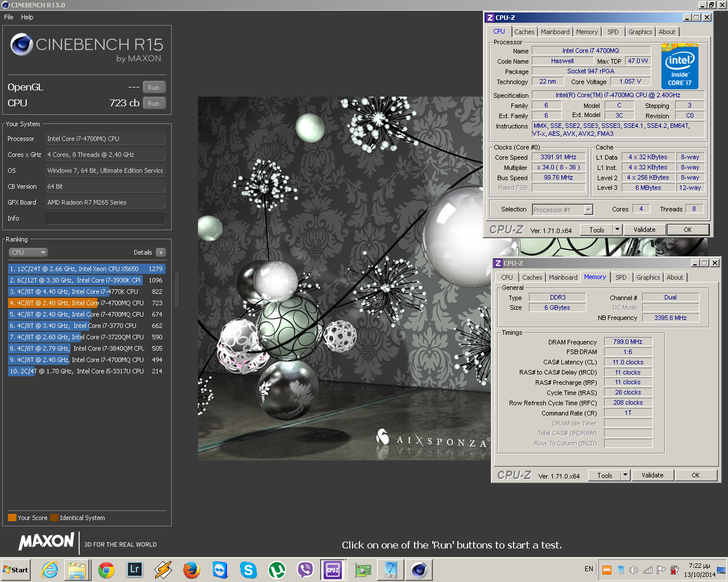Click the empty Info field in Your System
This screenshot has height=582, width=728.
[x=105, y=218]
